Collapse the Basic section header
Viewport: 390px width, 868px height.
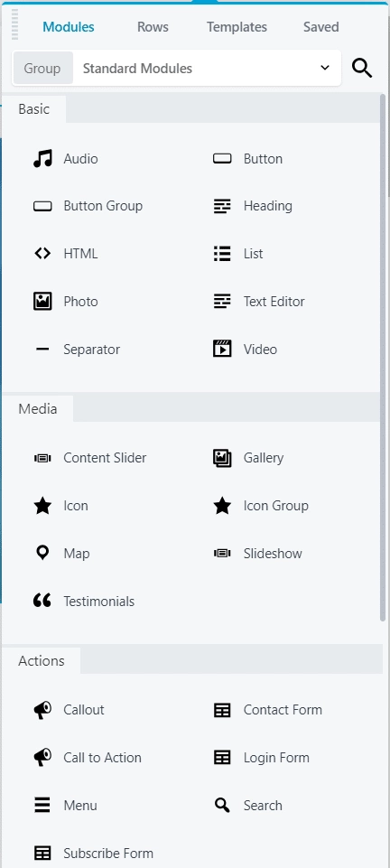click(x=34, y=109)
